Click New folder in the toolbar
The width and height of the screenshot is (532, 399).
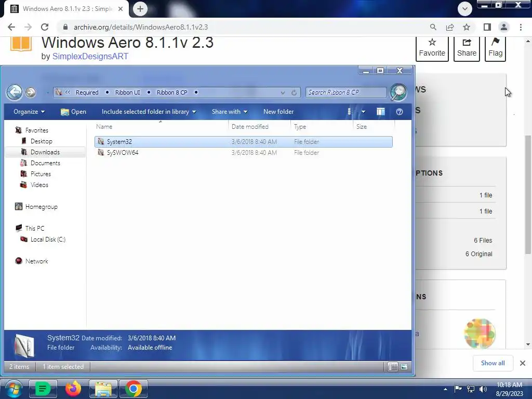point(278,112)
